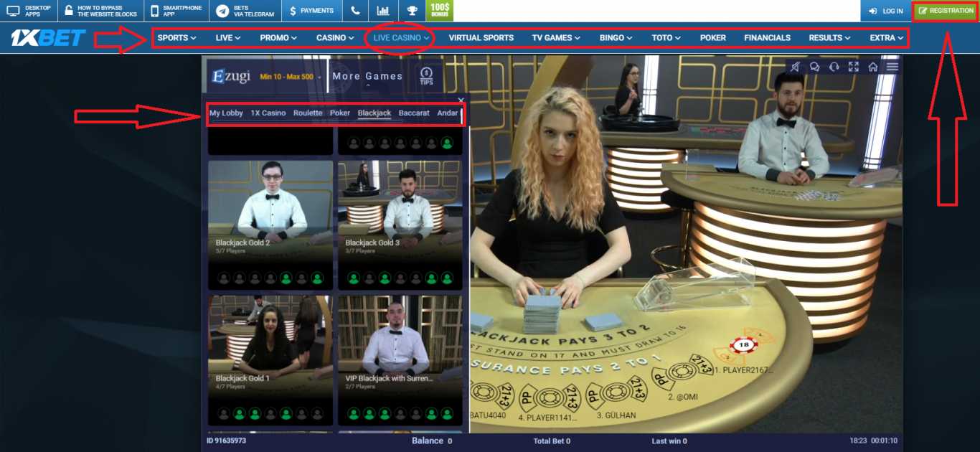Open Financials page

767,38
